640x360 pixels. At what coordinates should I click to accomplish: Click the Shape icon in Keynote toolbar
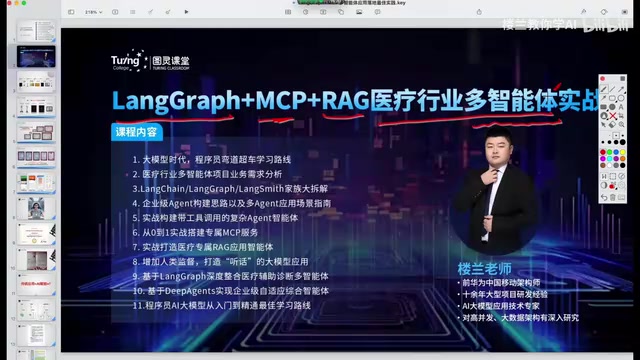pos(341,12)
